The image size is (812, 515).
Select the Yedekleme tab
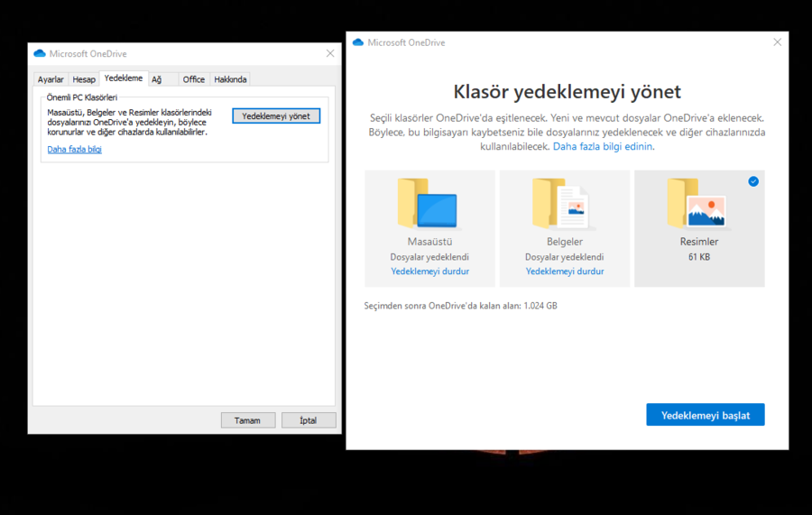(x=124, y=78)
